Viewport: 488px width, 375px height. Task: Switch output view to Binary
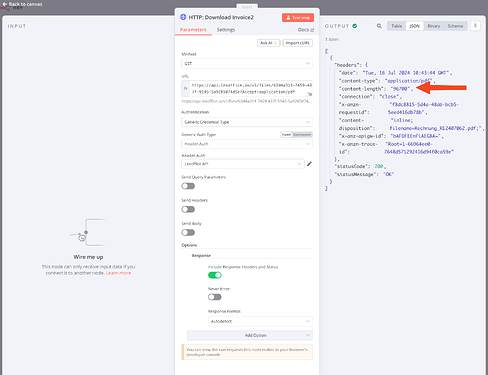coord(434,26)
